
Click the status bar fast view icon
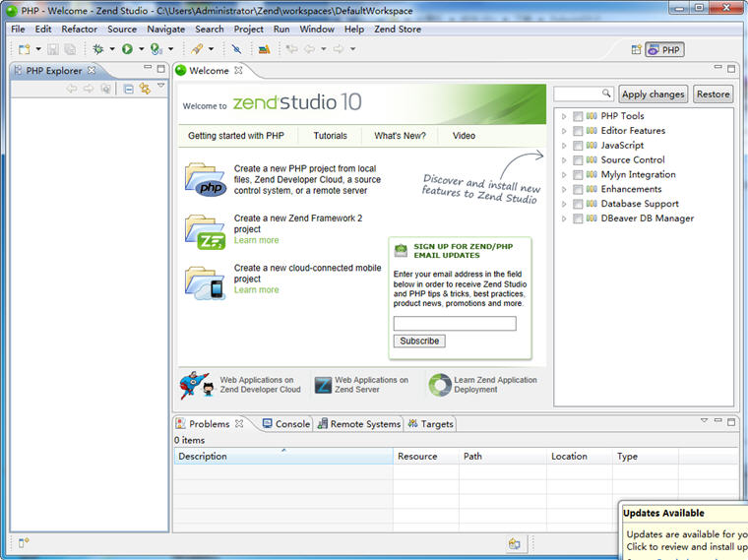[x=24, y=543]
